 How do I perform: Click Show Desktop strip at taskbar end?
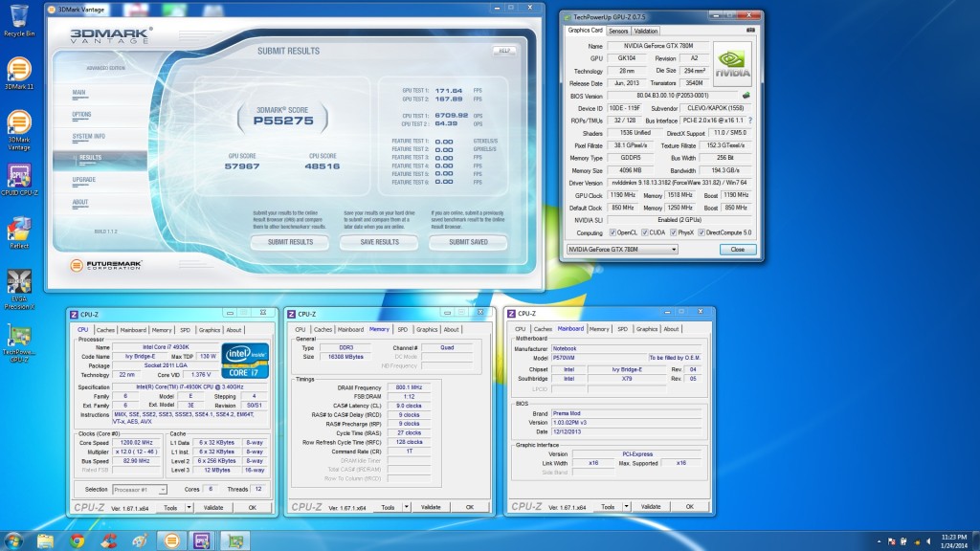tap(975, 541)
